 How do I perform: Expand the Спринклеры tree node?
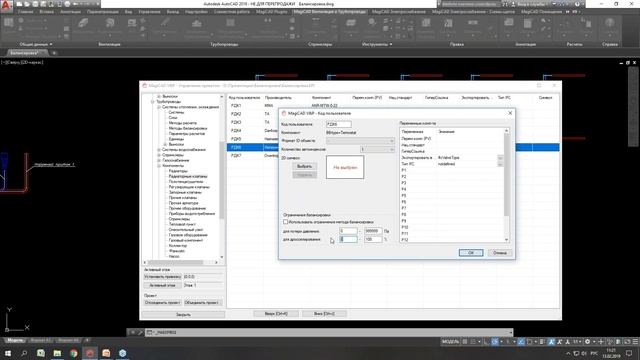point(159,155)
